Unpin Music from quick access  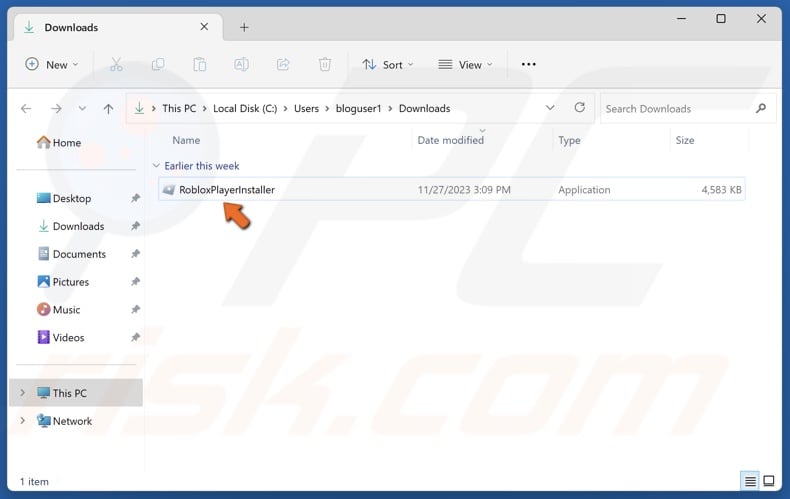pos(135,309)
